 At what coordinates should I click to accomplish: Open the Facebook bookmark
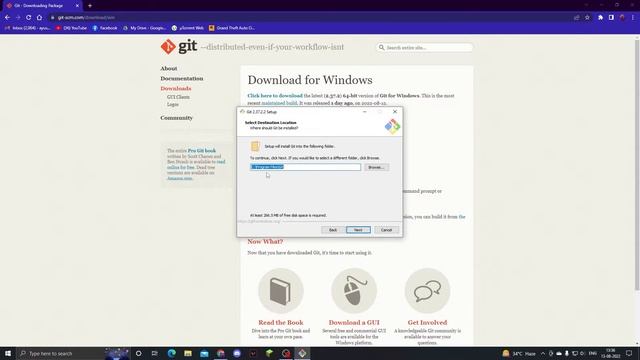(x=105, y=28)
